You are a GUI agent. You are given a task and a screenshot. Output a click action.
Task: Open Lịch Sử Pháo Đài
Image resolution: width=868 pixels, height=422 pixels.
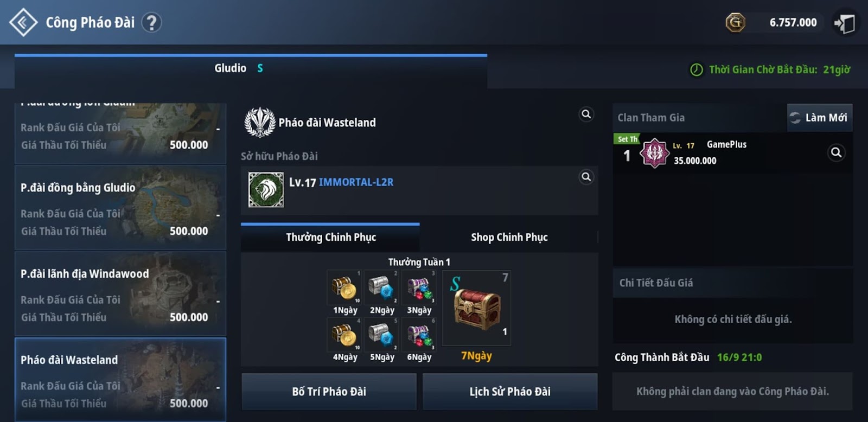(x=510, y=392)
